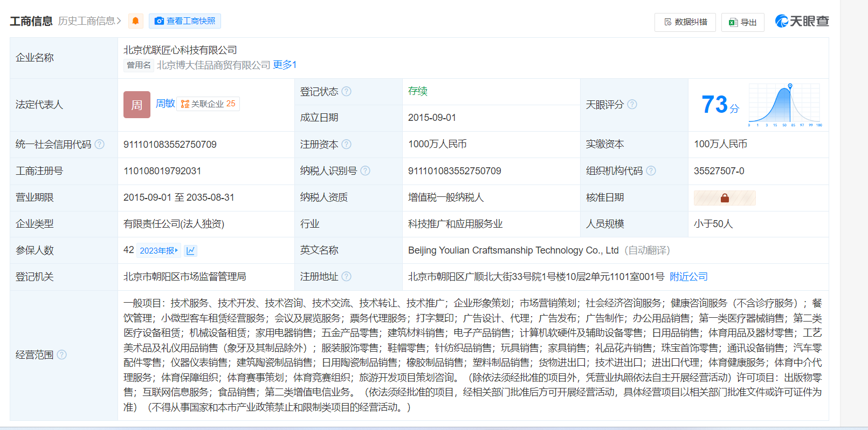The width and height of the screenshot is (868, 430).
Task: Click the 参保人数 row label
Action: click(x=35, y=250)
